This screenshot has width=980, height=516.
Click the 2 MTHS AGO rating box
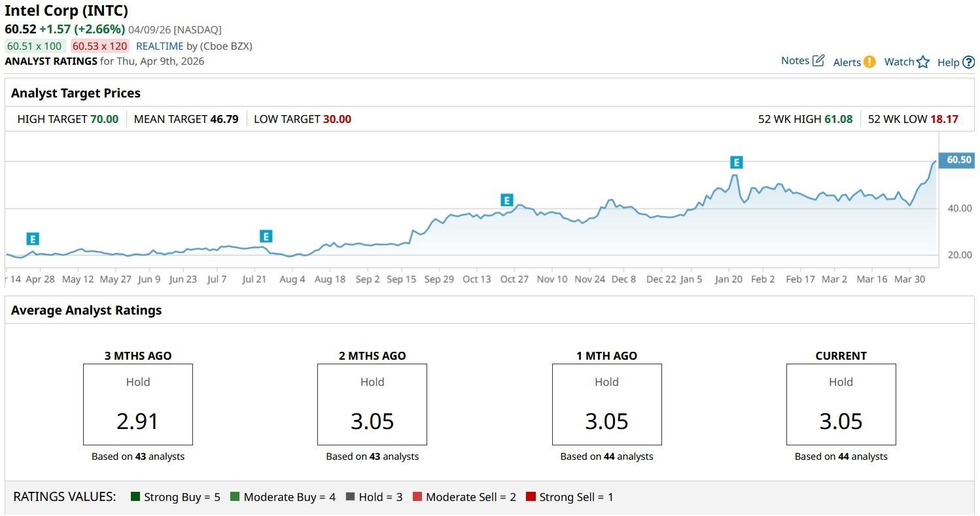coord(372,404)
